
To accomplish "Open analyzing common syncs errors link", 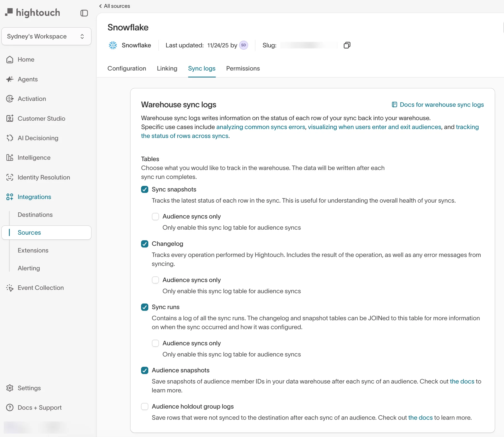I will [x=261, y=127].
